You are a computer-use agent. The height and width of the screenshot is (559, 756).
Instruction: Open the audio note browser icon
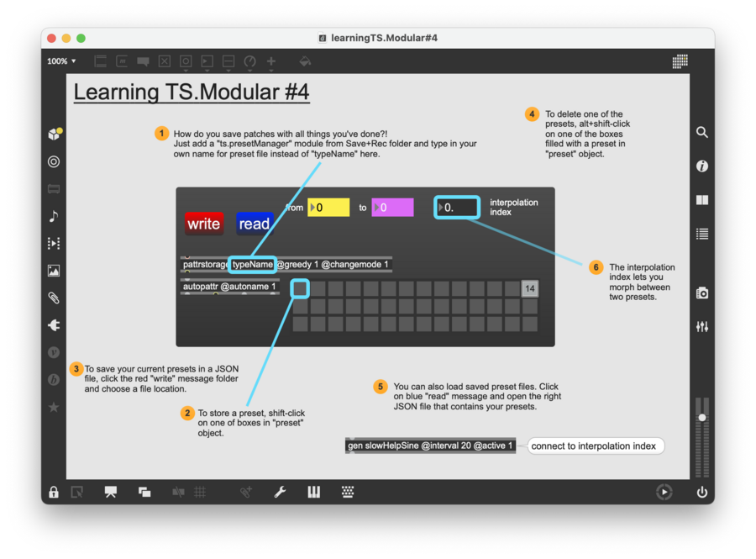click(x=54, y=216)
